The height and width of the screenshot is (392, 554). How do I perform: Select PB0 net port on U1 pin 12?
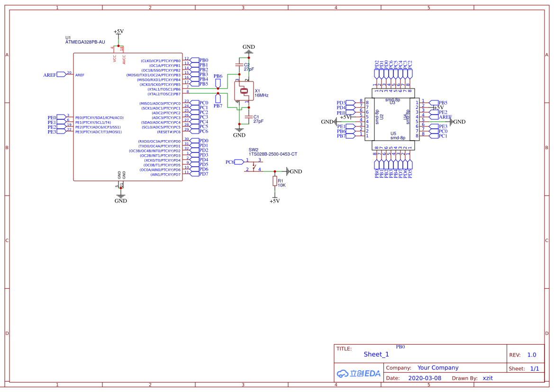coord(199,60)
